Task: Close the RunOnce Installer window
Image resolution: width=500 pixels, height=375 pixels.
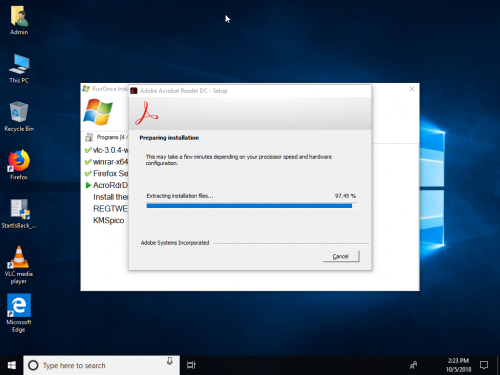Action: pyautogui.click(x=412, y=89)
